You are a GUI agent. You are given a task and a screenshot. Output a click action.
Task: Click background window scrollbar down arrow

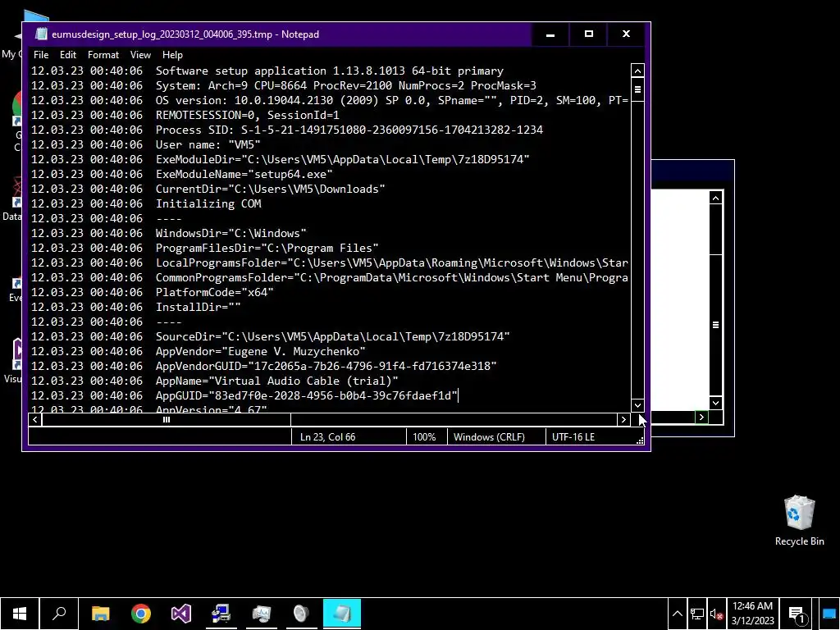click(715, 403)
